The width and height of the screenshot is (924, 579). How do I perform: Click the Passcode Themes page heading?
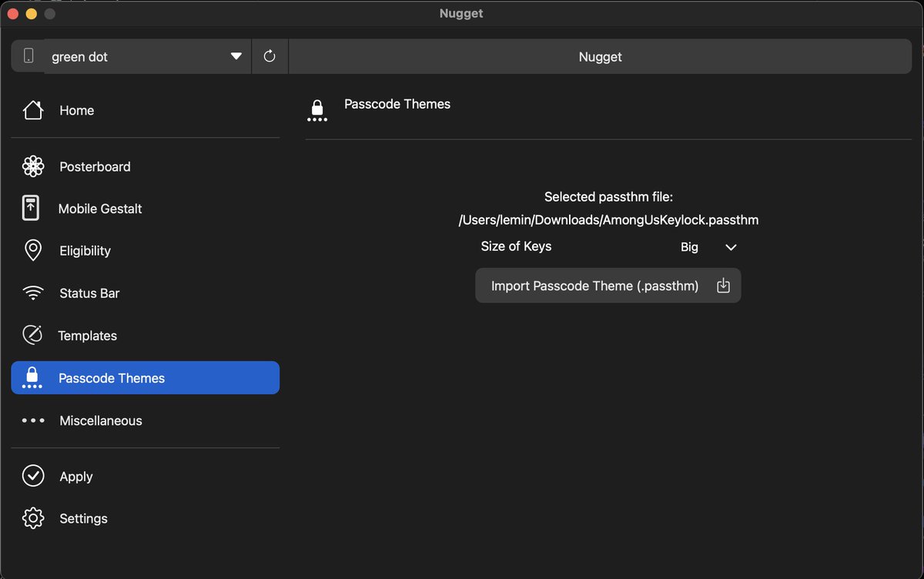click(x=397, y=104)
